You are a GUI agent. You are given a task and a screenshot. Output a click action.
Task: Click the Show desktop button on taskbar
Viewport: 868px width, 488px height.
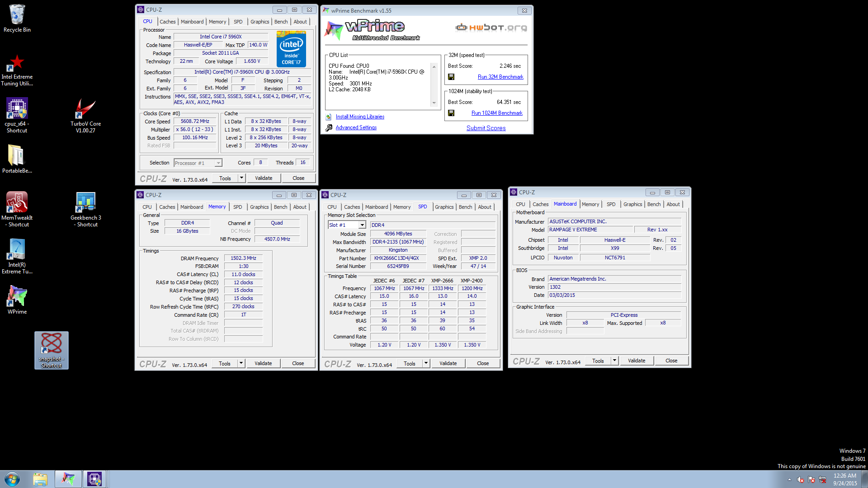click(x=864, y=479)
